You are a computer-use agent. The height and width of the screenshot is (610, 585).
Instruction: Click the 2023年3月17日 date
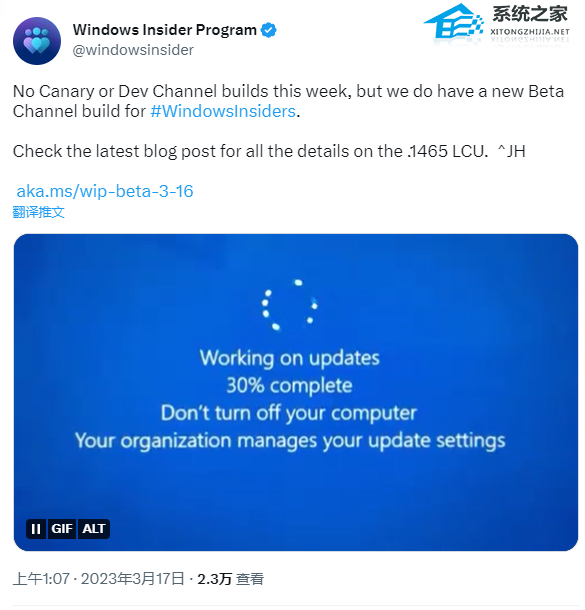coord(132,579)
